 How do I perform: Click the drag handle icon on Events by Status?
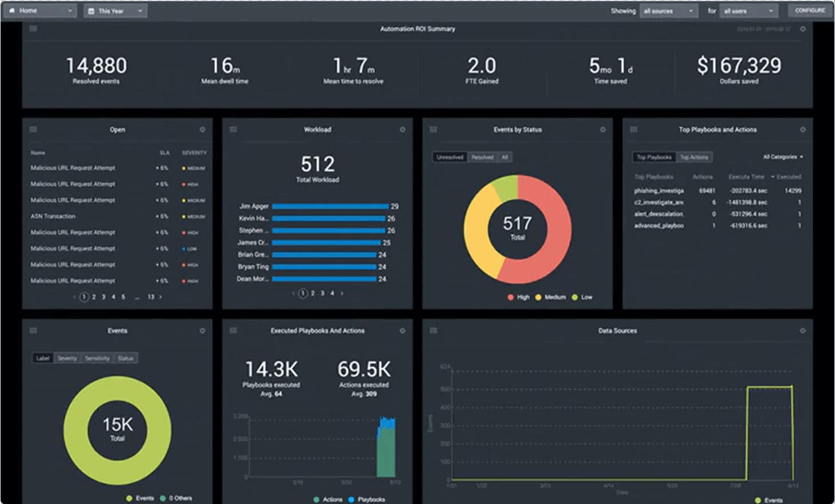(x=434, y=130)
